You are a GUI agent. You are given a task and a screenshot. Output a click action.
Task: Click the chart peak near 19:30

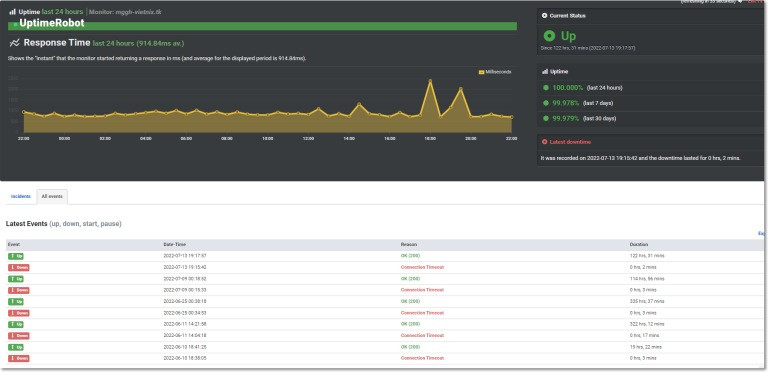click(460, 89)
